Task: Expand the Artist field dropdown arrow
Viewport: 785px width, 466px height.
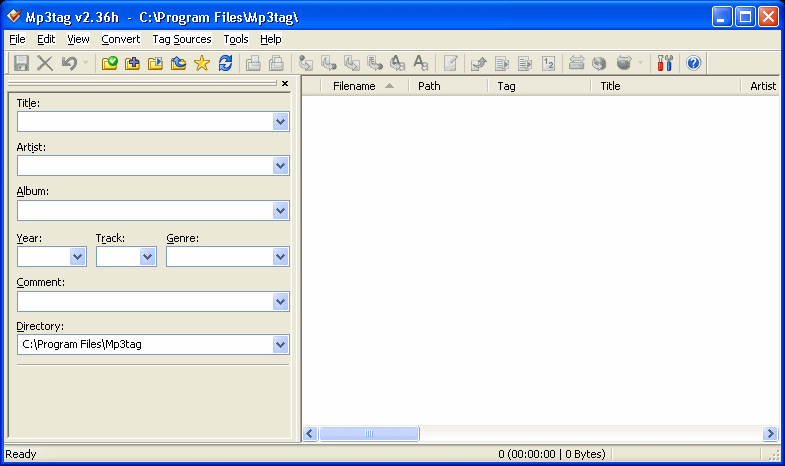Action: [x=280, y=166]
